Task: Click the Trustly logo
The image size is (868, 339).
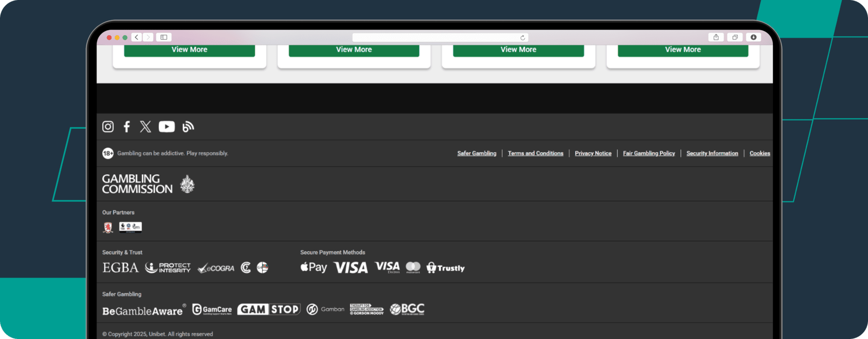Action: pos(445,268)
